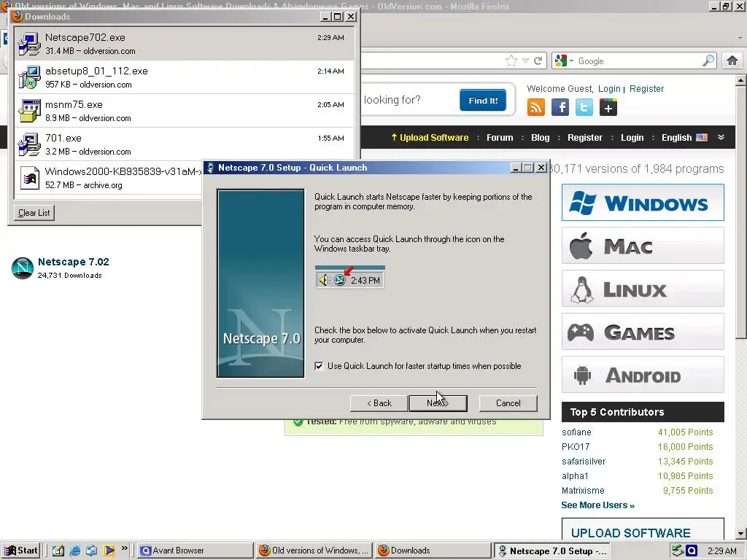Click the network connection tray icon
This screenshot has width=747, height=560.
pyautogui.click(x=678, y=551)
